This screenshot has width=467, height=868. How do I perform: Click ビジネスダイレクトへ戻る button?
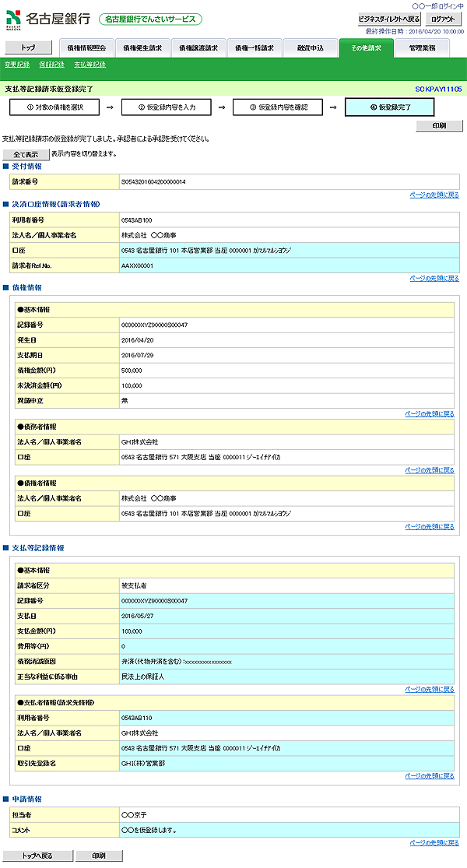tap(389, 19)
